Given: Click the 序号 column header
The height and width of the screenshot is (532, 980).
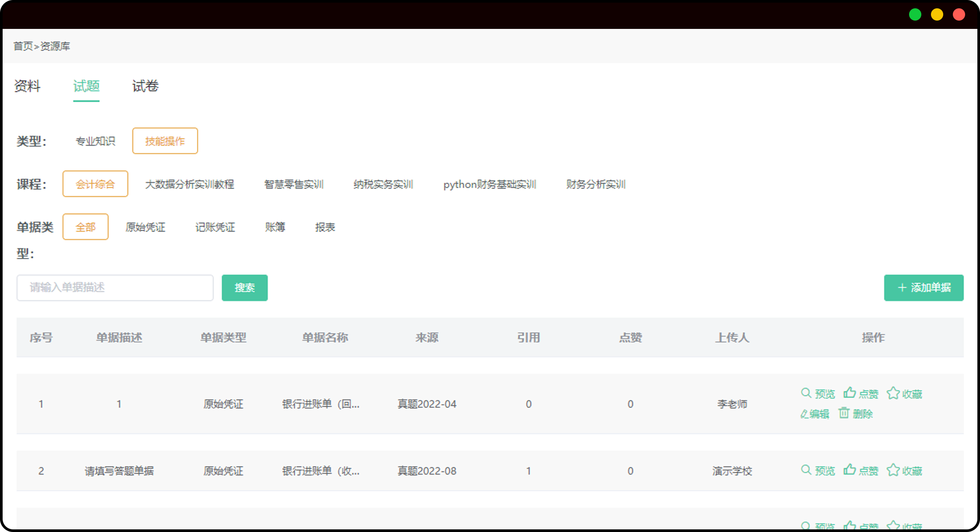Looking at the screenshot, I should coord(41,338).
